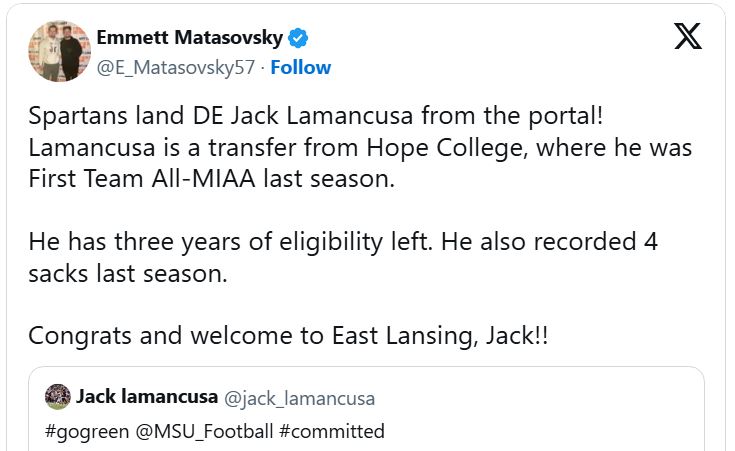Click the dot separator before Follow
735x451 pixels.
click(x=262, y=68)
